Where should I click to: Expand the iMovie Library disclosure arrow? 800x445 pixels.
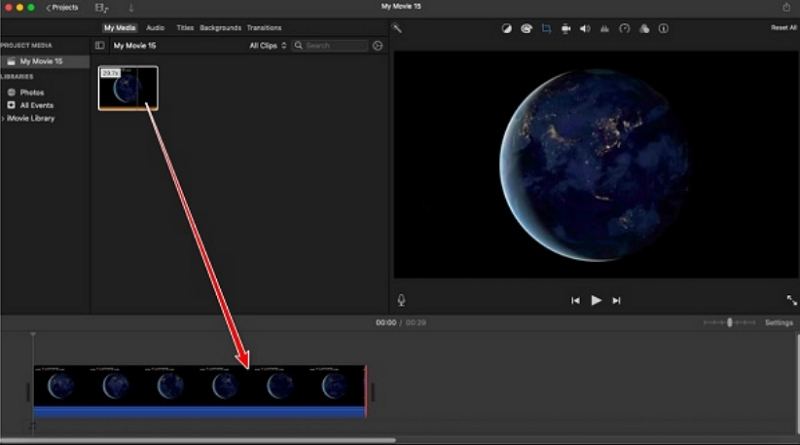pyautogui.click(x=4, y=118)
